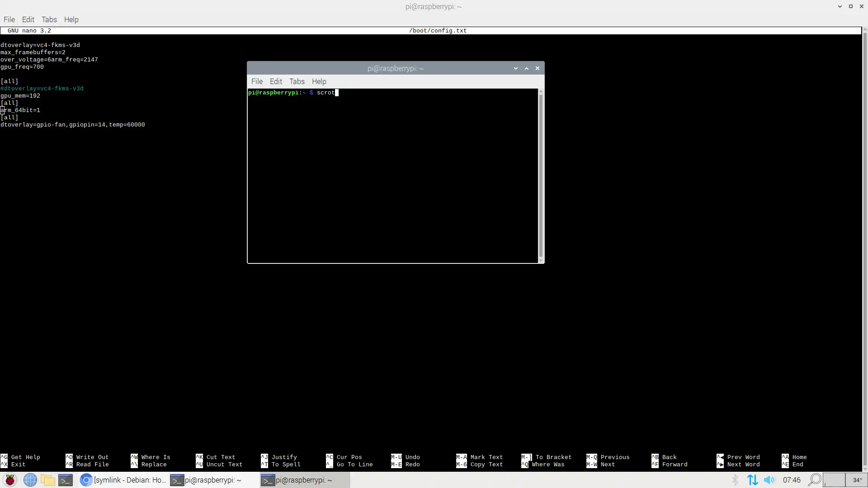868x488 pixels.
Task: Minimize the small terminal window chevron
Action: click(x=516, y=68)
